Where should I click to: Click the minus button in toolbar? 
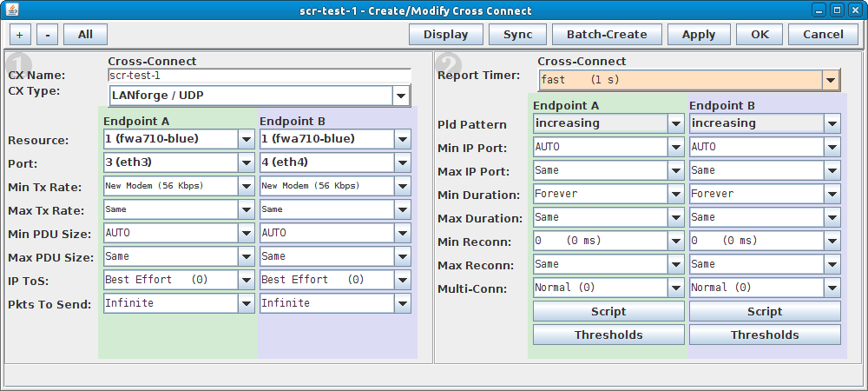coord(47,35)
